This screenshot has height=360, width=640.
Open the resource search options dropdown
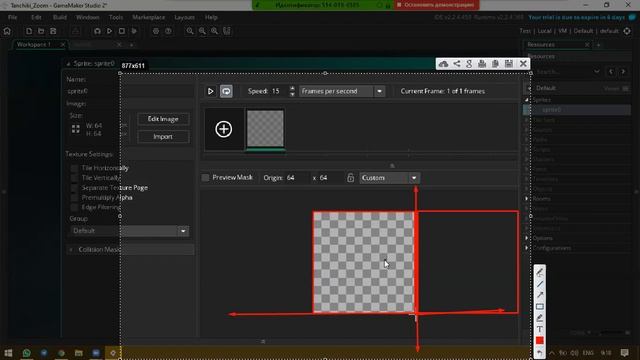[x=597, y=71]
